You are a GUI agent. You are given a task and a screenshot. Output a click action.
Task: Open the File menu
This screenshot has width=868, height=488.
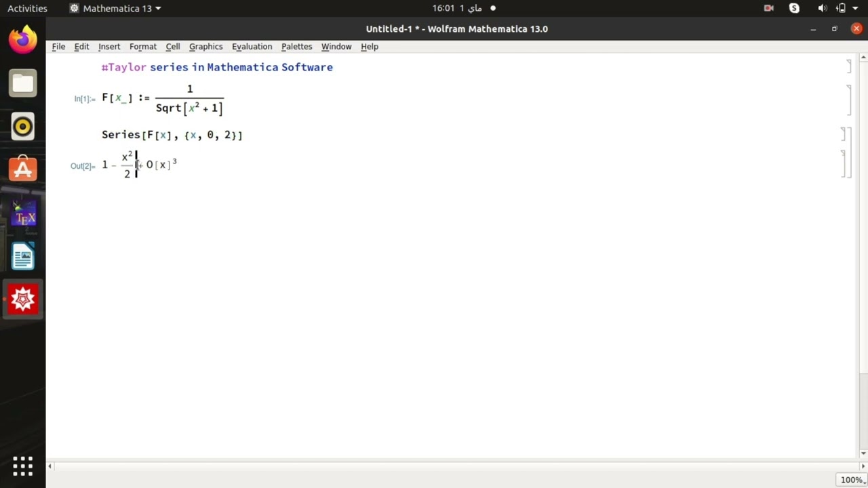pos(58,46)
